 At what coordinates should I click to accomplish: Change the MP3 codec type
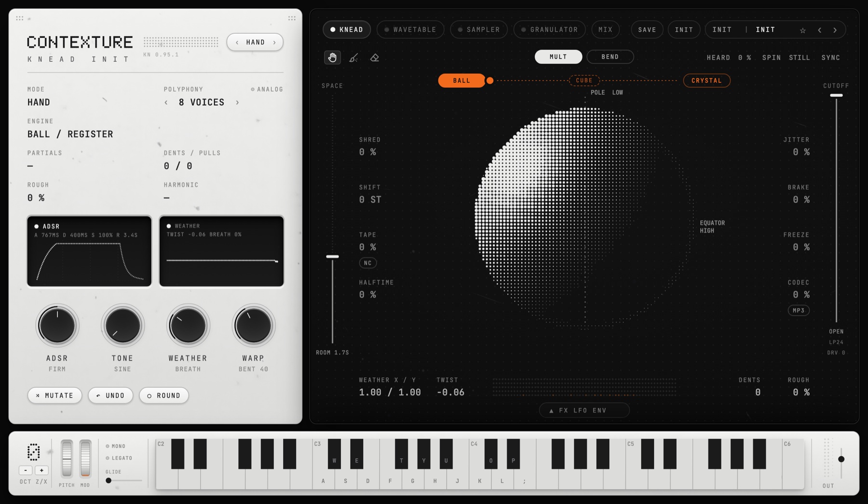click(x=799, y=311)
